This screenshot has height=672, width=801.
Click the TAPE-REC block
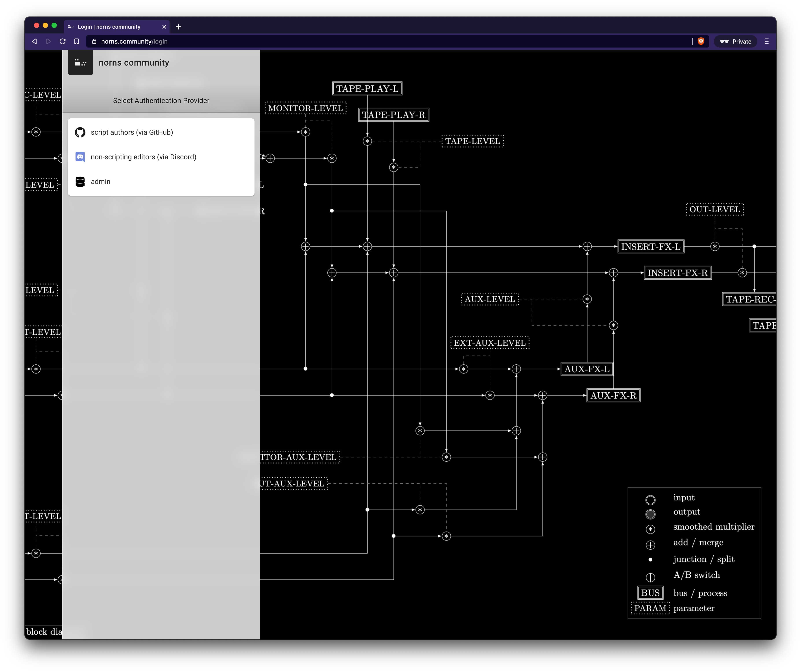pos(749,299)
